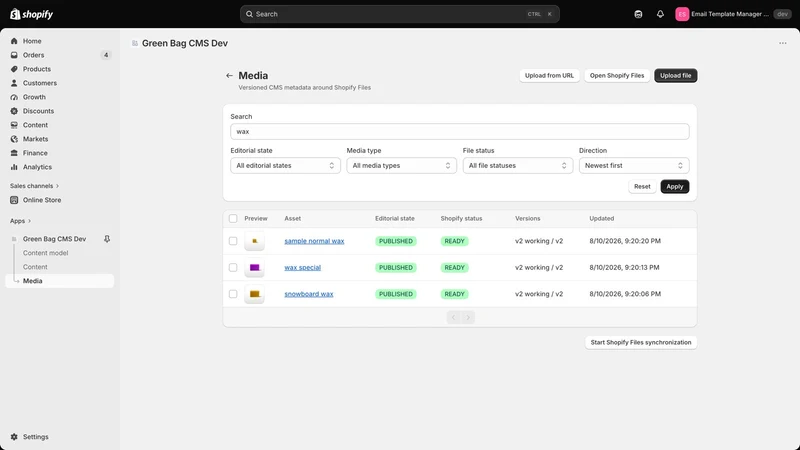Click the Upload from URL button
Screen dimensions: 800x450
549,76
